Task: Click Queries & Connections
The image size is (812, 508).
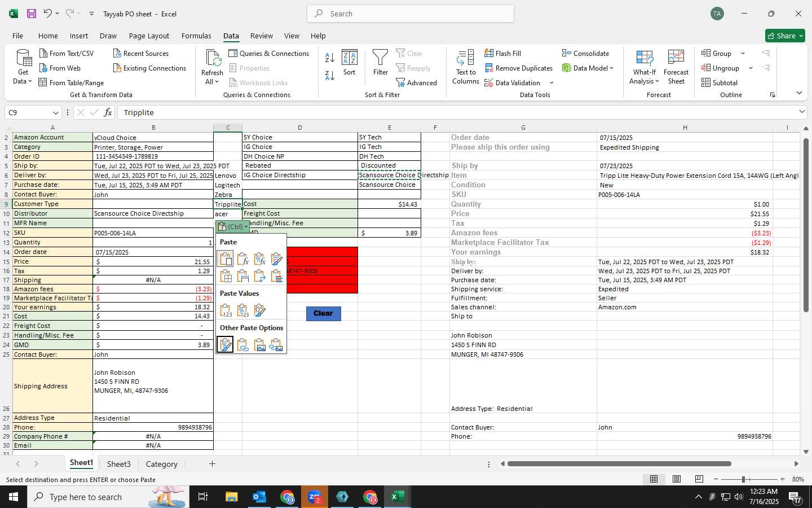Action: (268, 54)
